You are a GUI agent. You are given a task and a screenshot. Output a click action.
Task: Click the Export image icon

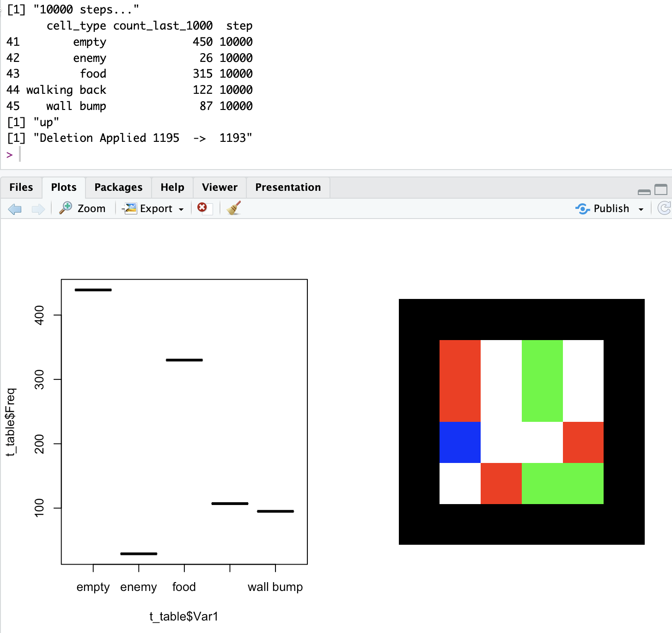(130, 208)
